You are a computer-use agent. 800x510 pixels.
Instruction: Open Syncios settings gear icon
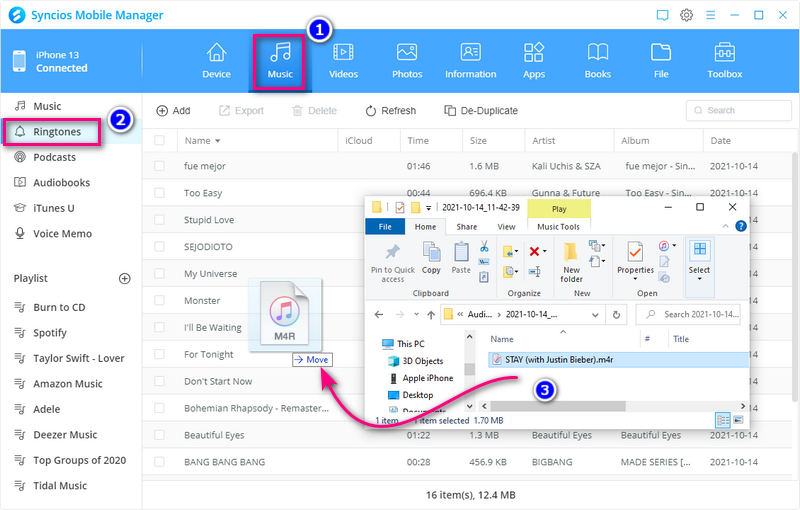687,15
